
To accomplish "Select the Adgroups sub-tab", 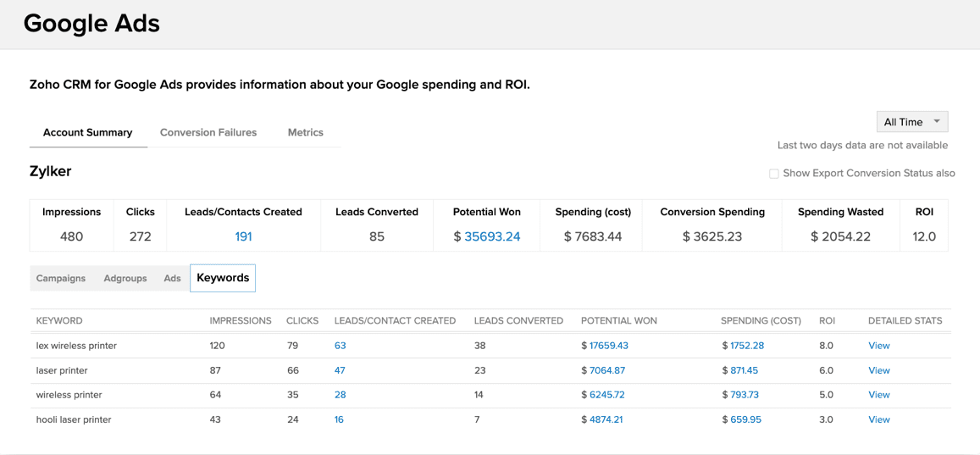I will click(x=125, y=278).
